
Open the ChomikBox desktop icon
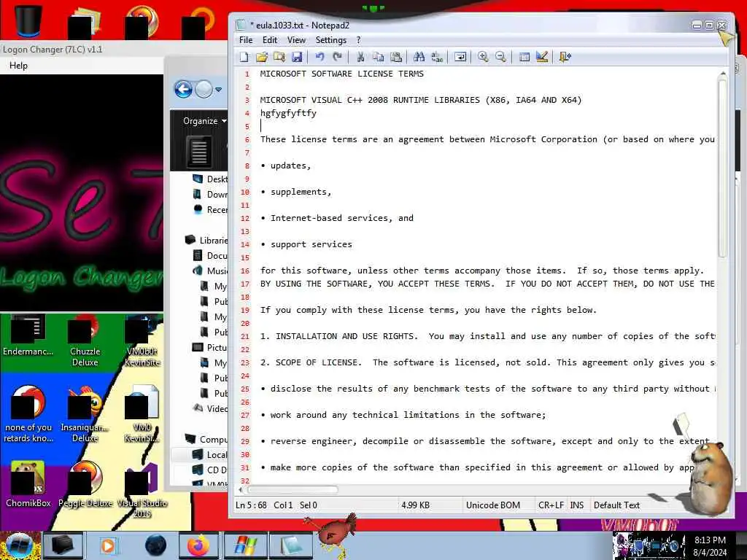(28, 484)
